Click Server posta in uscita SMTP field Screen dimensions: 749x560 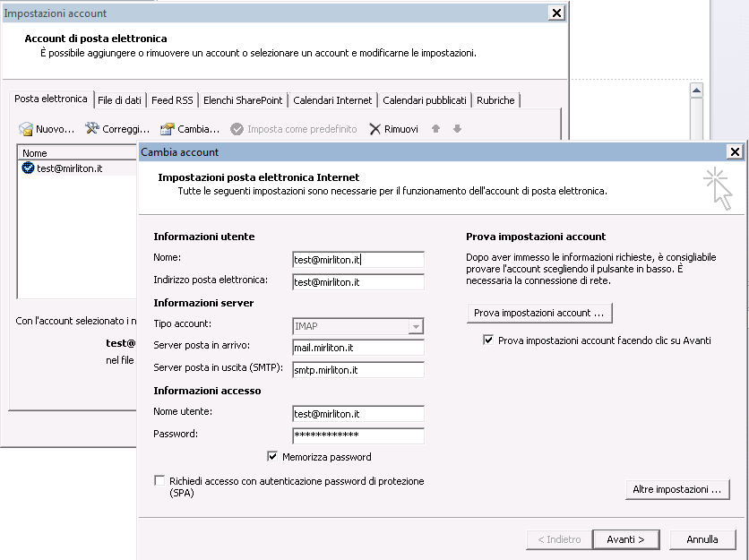tap(358, 370)
